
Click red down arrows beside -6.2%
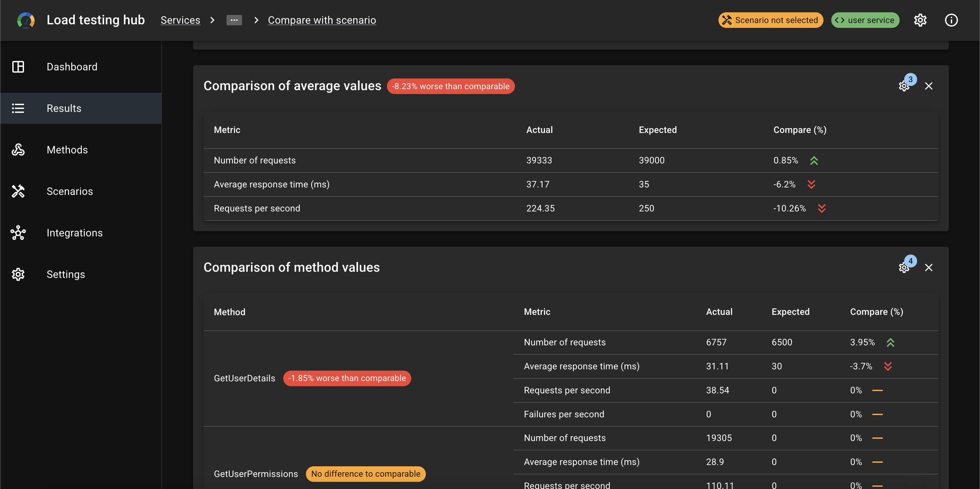(811, 185)
